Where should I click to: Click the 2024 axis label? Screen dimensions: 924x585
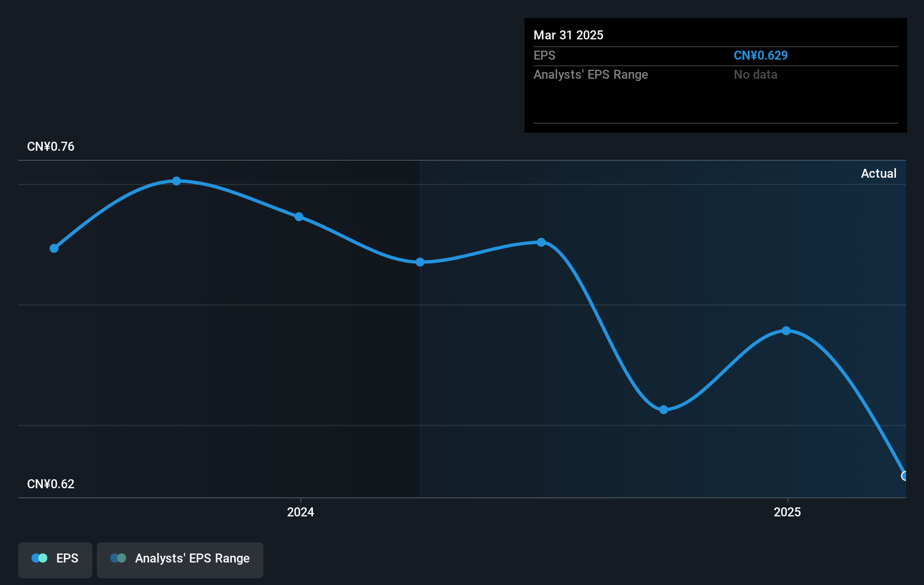pos(300,512)
